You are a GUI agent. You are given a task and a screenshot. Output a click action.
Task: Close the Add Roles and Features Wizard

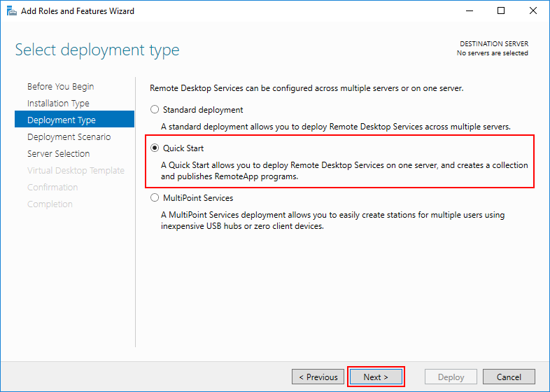pyautogui.click(x=533, y=11)
